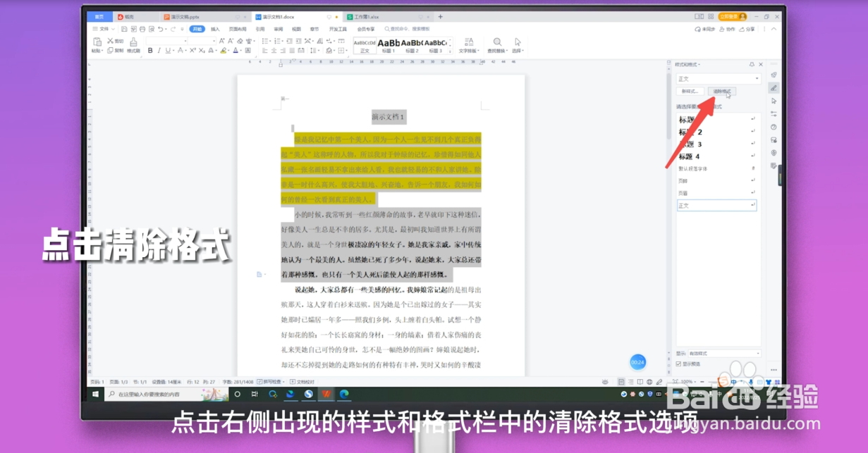Click the 协作 button
The image size is (868, 453).
pos(728,29)
